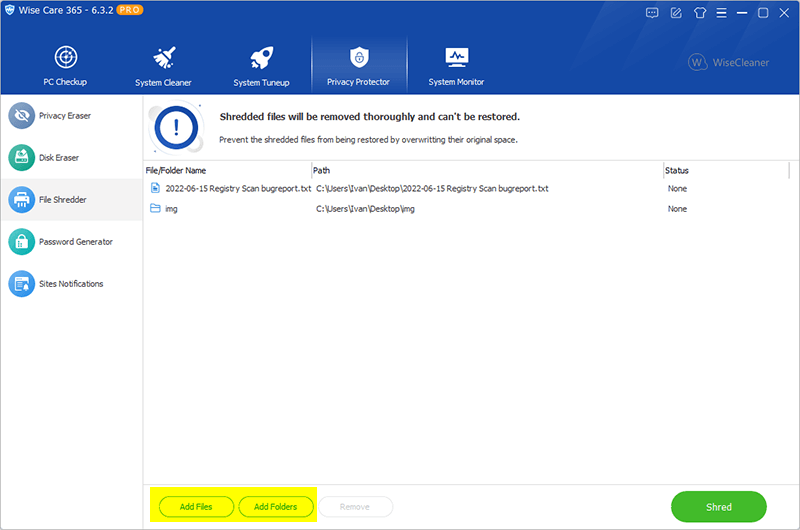Select the Password Generator lock icon
This screenshot has width=800, height=530.
[x=21, y=241]
